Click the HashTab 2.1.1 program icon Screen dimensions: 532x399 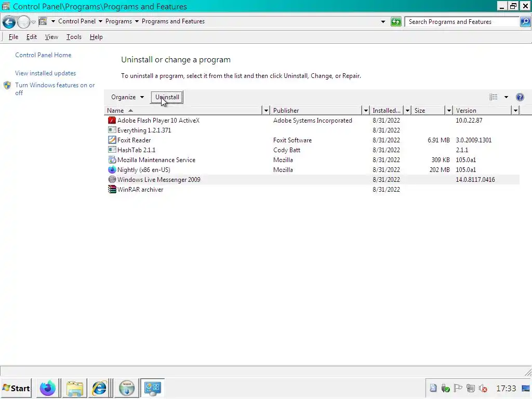click(112, 150)
